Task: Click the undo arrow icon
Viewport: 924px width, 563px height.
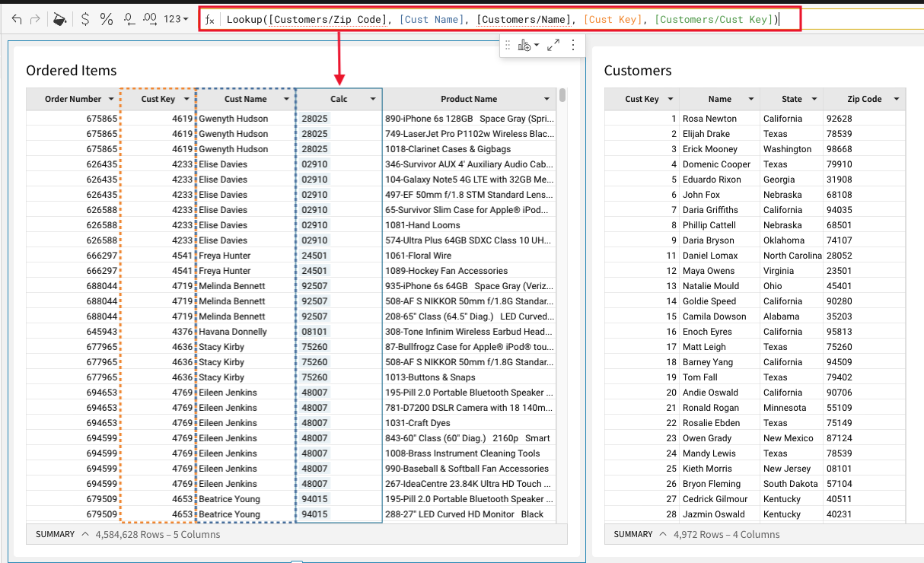Action: pyautogui.click(x=16, y=19)
